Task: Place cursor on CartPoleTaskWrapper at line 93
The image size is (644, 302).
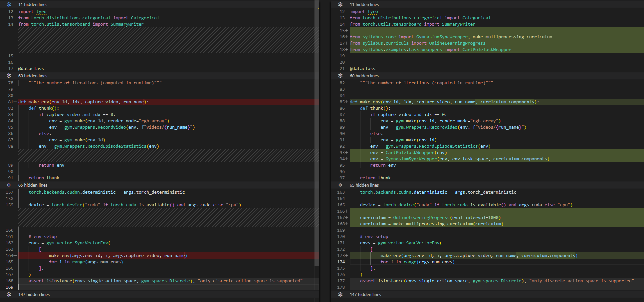Action: point(410,152)
